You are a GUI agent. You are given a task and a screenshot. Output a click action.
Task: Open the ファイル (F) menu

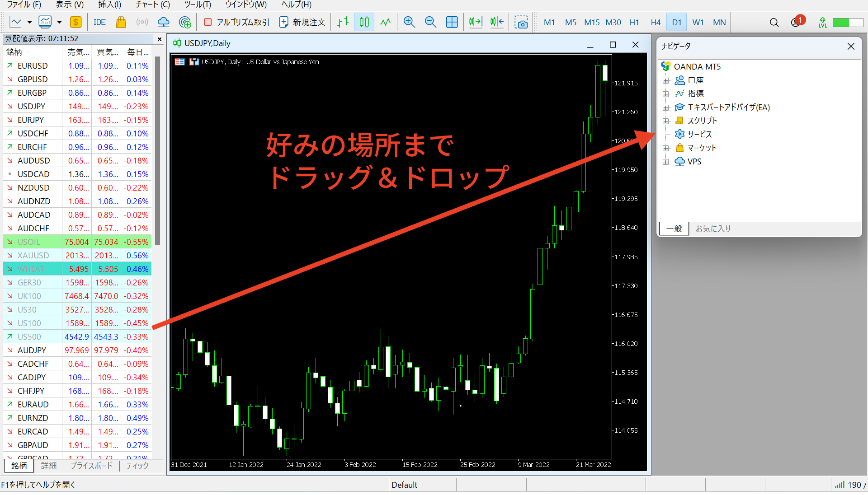pyautogui.click(x=24, y=5)
